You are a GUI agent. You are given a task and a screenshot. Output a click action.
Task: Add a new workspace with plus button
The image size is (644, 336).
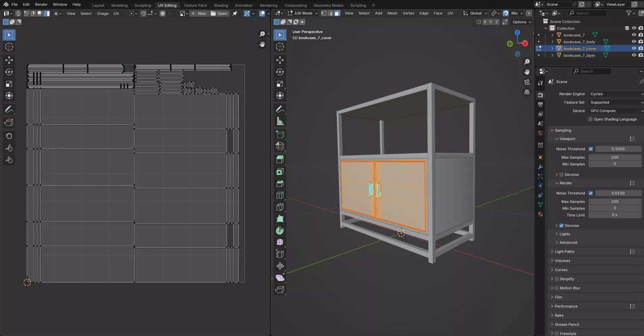[373, 5]
